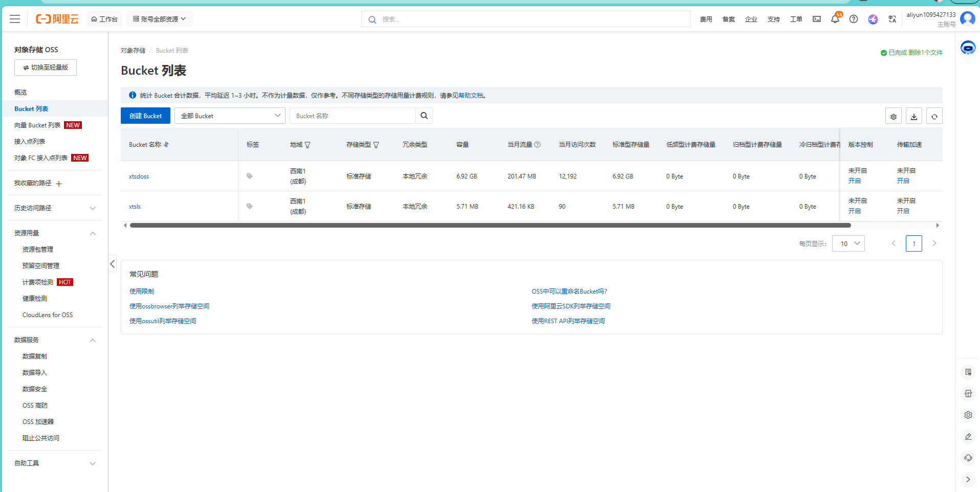Select 概览 in the sidebar
The image size is (980, 492).
(x=20, y=93)
